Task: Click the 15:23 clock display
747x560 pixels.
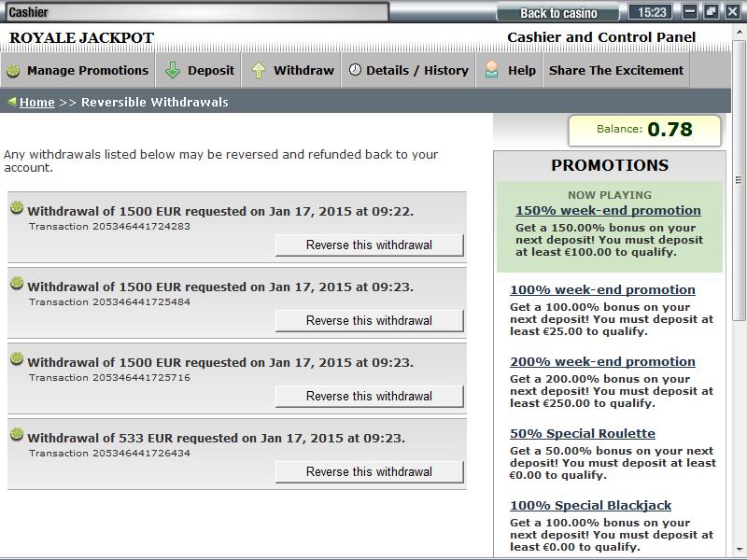Action: tap(652, 12)
